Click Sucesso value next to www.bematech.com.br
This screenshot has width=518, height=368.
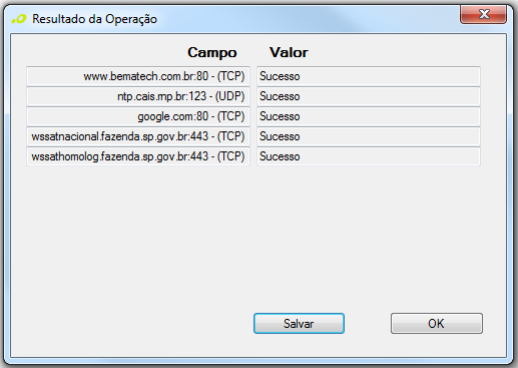(x=368, y=76)
